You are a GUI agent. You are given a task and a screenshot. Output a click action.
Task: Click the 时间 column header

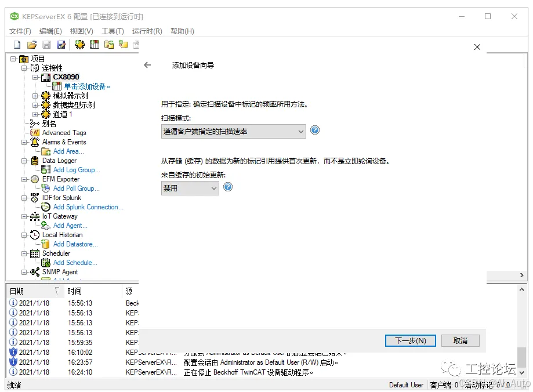pyautogui.click(x=93, y=291)
